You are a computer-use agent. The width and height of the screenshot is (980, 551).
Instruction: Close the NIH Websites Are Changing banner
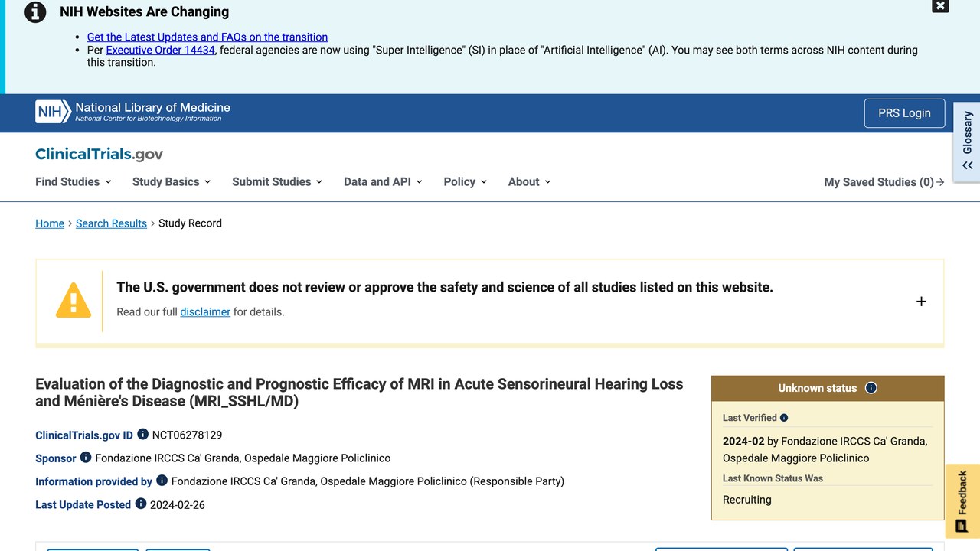[x=940, y=6]
